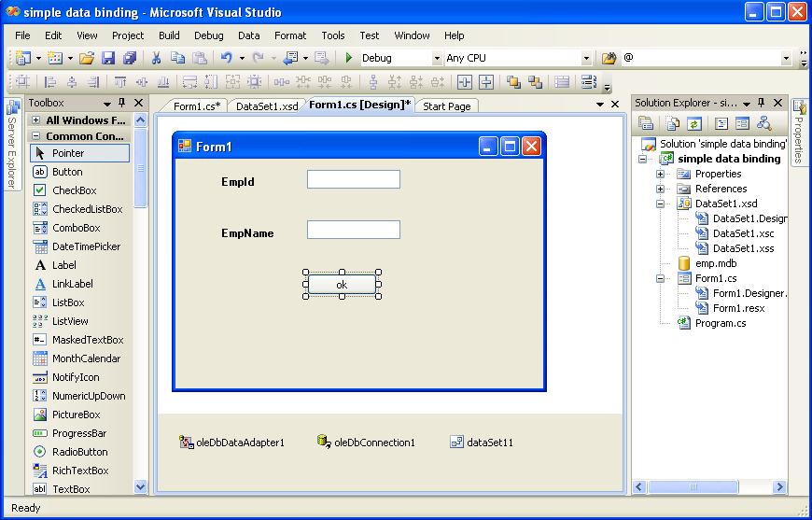Click the Solution Explorer Properties icon

coord(645,123)
